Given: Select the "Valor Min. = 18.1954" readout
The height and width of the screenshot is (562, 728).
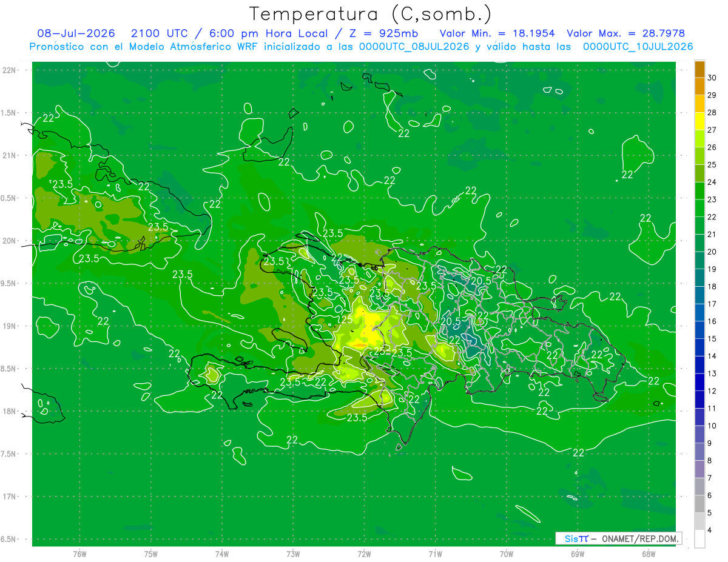Looking at the screenshot, I should pos(497,33).
